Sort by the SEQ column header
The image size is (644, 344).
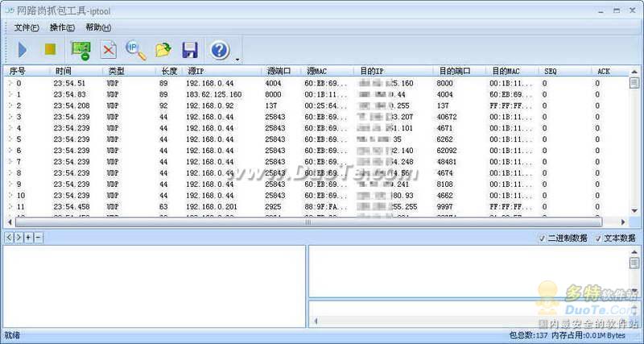click(x=566, y=72)
